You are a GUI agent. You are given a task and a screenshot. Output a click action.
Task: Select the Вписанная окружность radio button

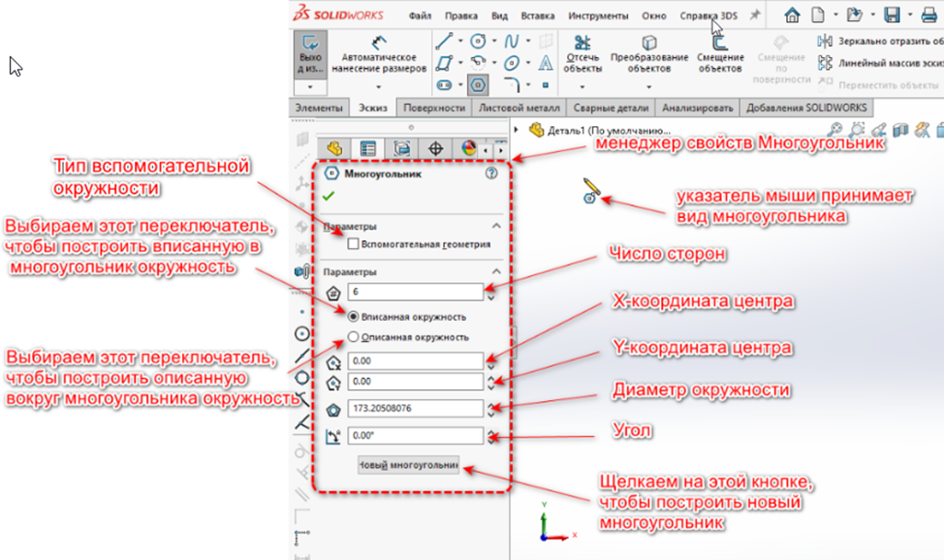pos(354,316)
